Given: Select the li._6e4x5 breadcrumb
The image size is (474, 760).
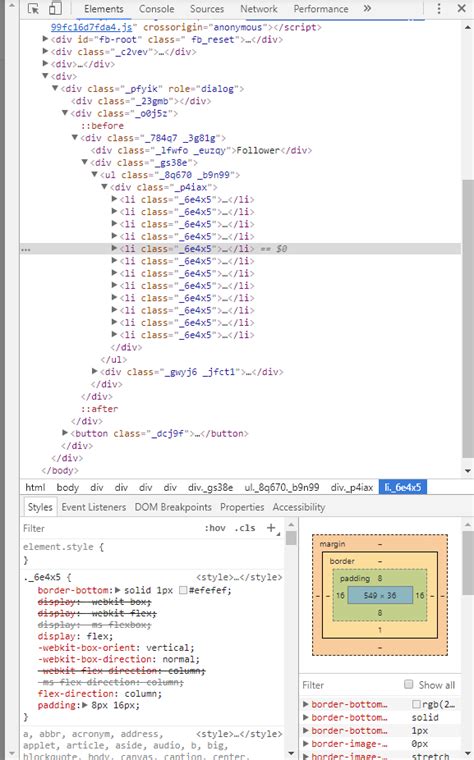Looking at the screenshot, I should (x=403, y=487).
